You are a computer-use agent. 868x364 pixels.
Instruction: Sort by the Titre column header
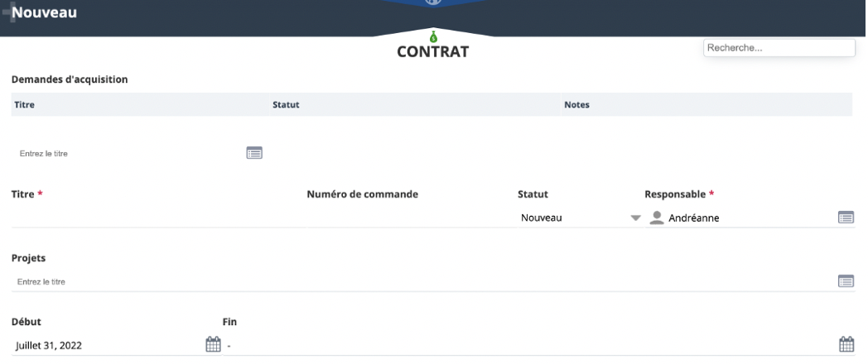tap(24, 104)
